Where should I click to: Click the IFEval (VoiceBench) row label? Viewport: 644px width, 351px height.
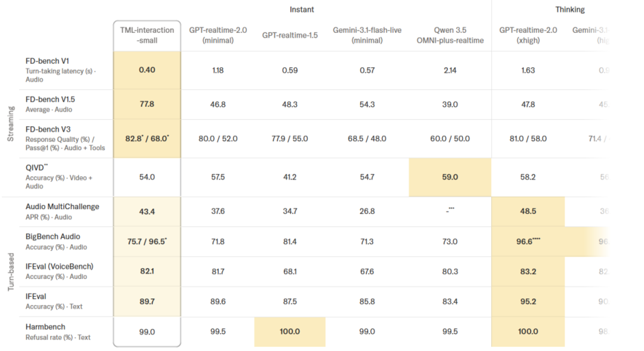coord(60,266)
